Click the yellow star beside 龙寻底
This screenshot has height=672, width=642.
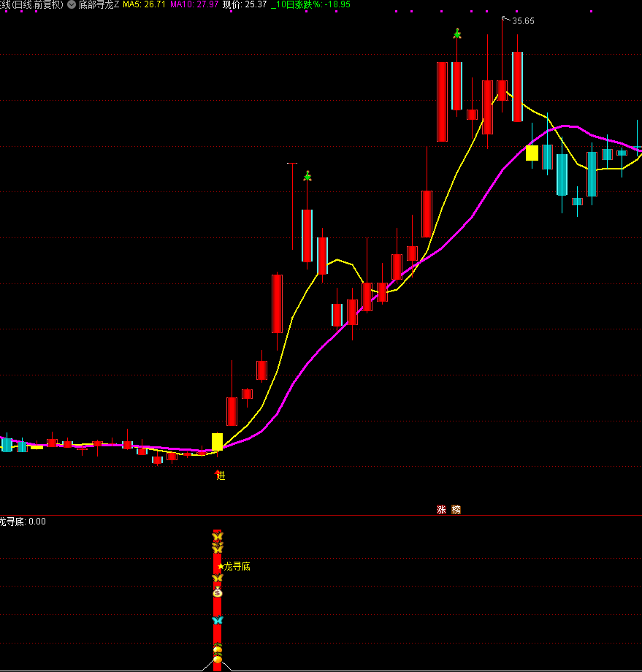(x=221, y=566)
